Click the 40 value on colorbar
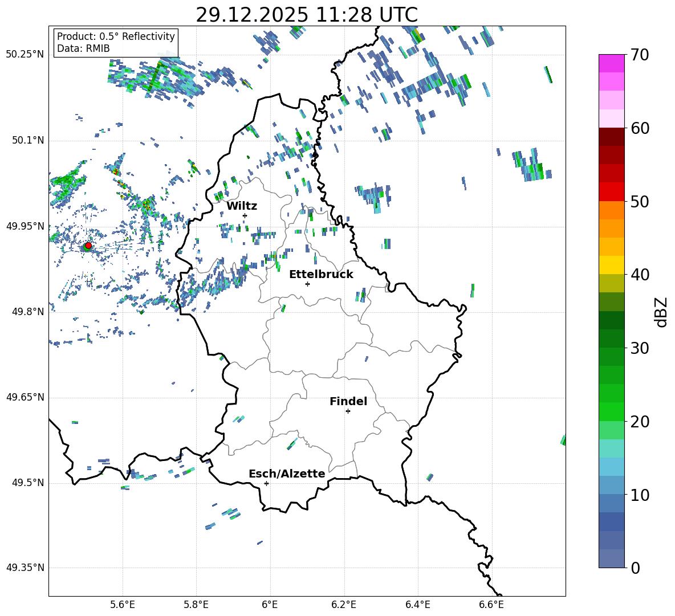The width and height of the screenshot is (675, 616). click(x=640, y=275)
